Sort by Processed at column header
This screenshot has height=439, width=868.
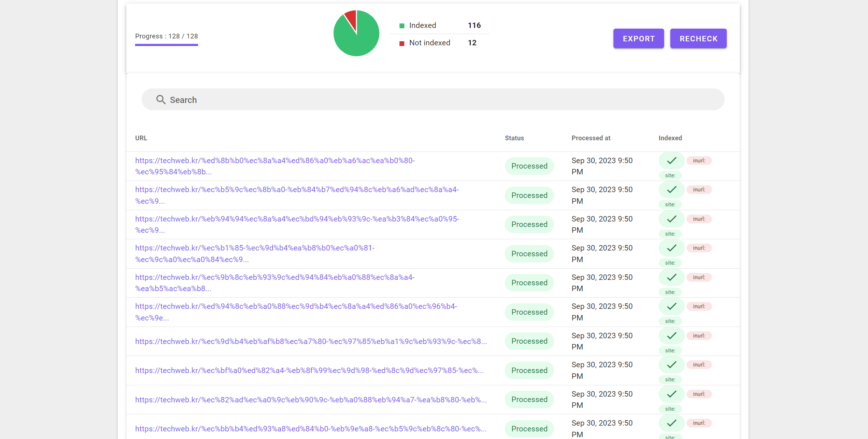point(591,138)
